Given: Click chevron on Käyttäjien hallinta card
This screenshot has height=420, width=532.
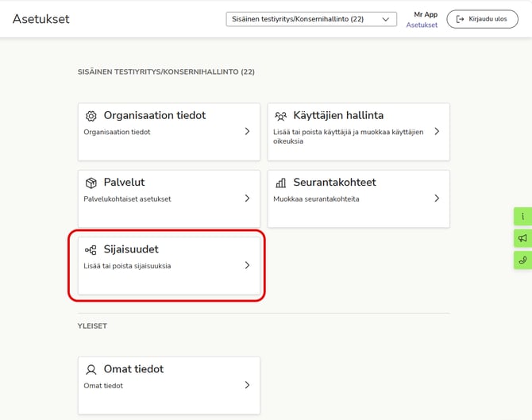Looking at the screenshot, I should coord(437,131).
